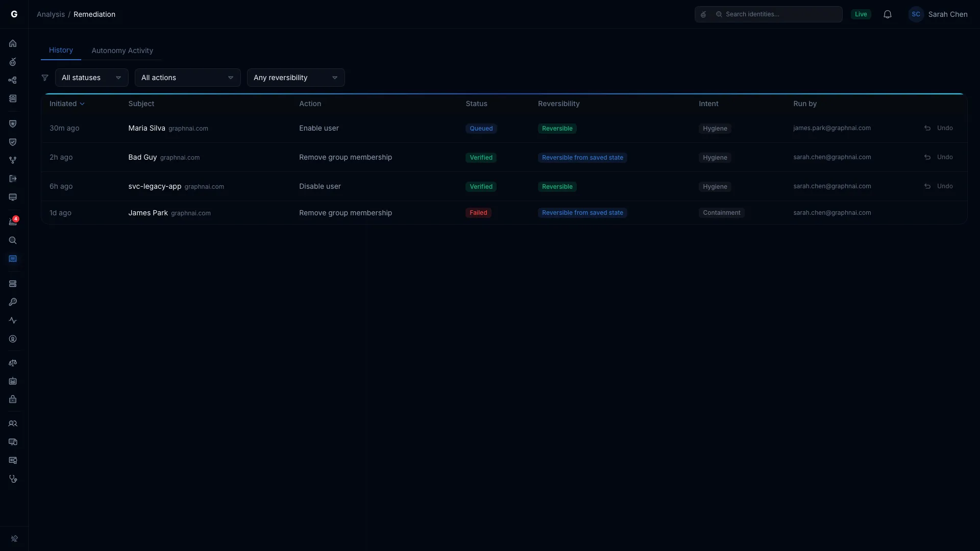Sort by the Initiated column header

point(67,104)
